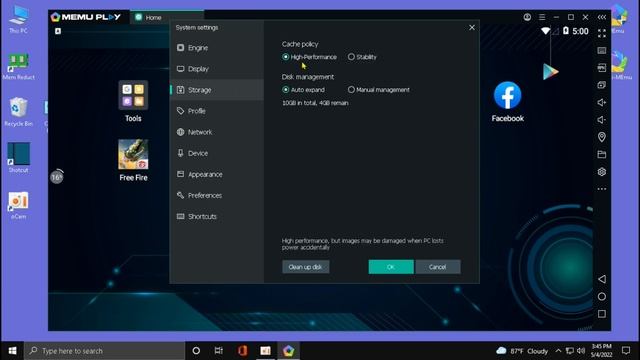Open Cortana circle on taskbar
This screenshot has width=640, height=360.
pyautogui.click(x=196, y=351)
